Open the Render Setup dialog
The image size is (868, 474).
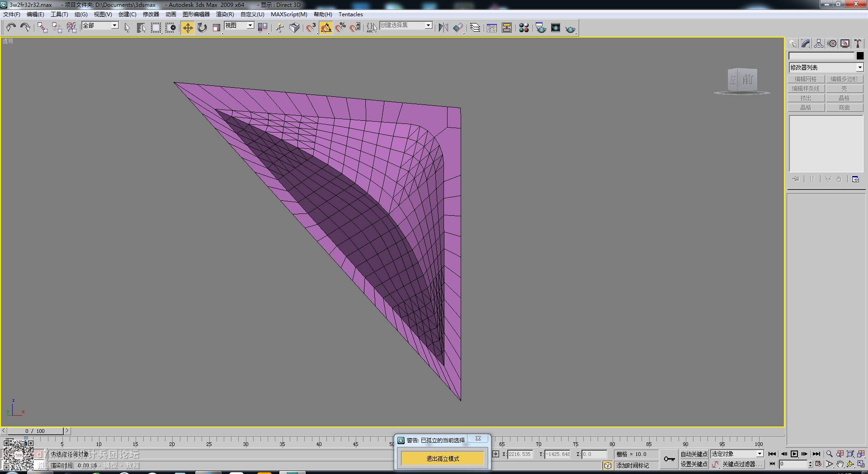541,28
